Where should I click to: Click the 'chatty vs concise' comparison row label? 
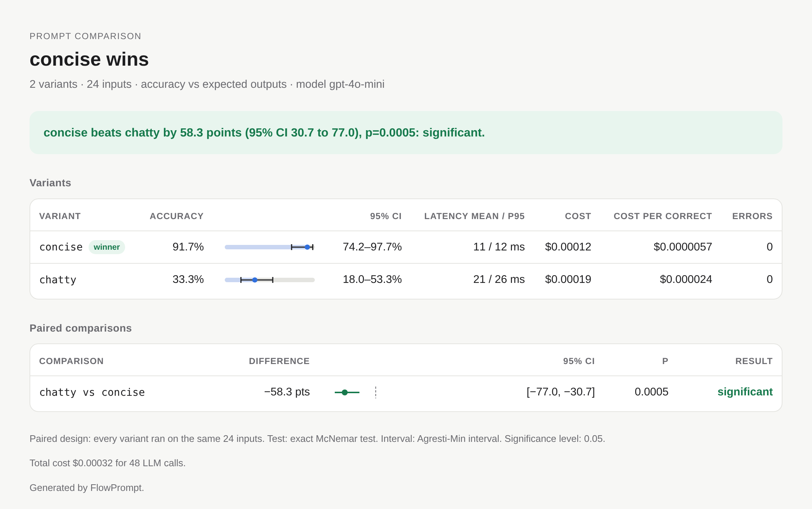pos(92,392)
